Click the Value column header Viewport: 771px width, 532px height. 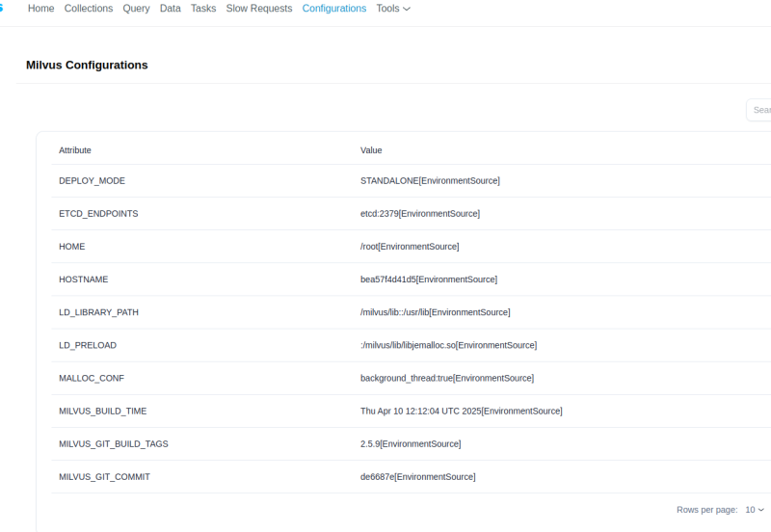(371, 150)
